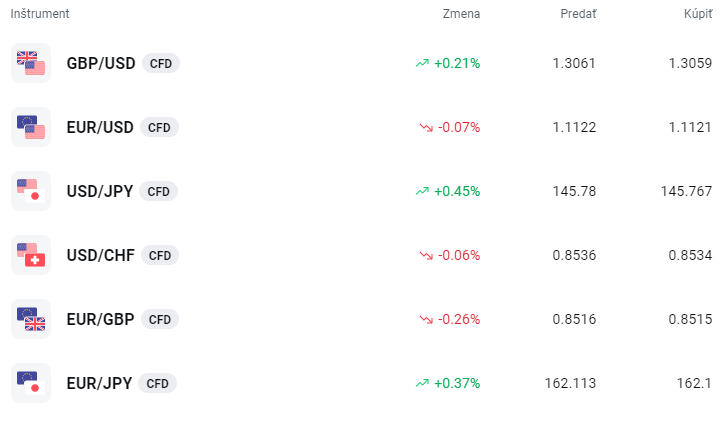Click the EUR/USD sell price 1.1122
The width and height of the screenshot is (723, 428).
574,127
